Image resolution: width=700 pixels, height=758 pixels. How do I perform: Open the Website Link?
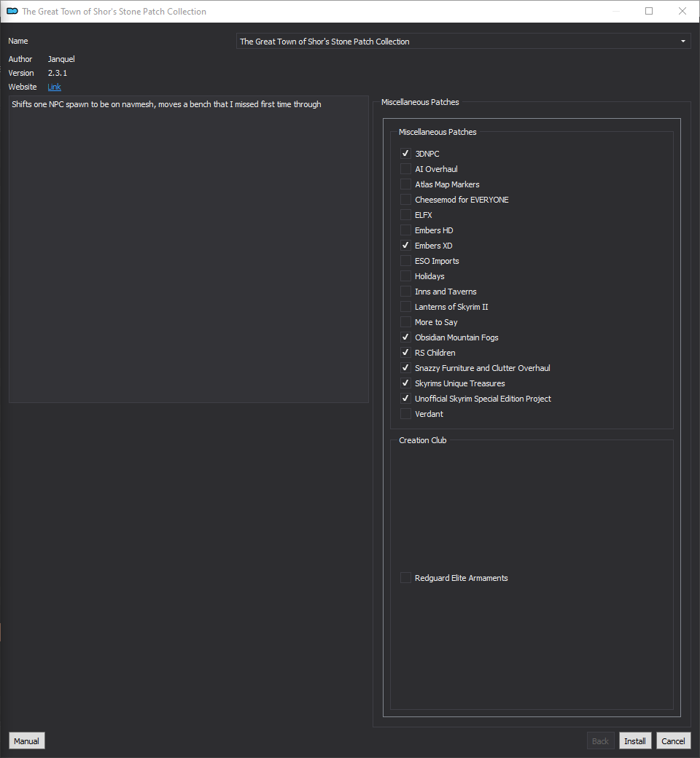[54, 87]
